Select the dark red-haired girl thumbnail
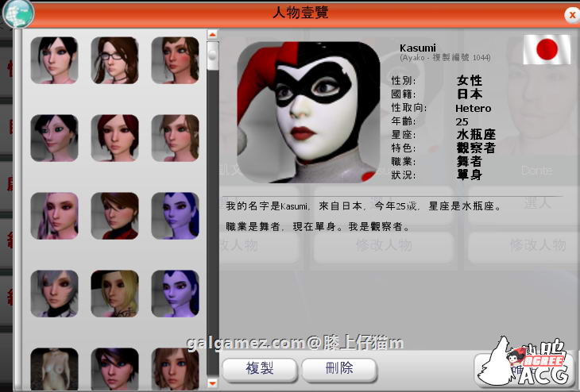The width and height of the screenshot is (580, 392). [114, 138]
